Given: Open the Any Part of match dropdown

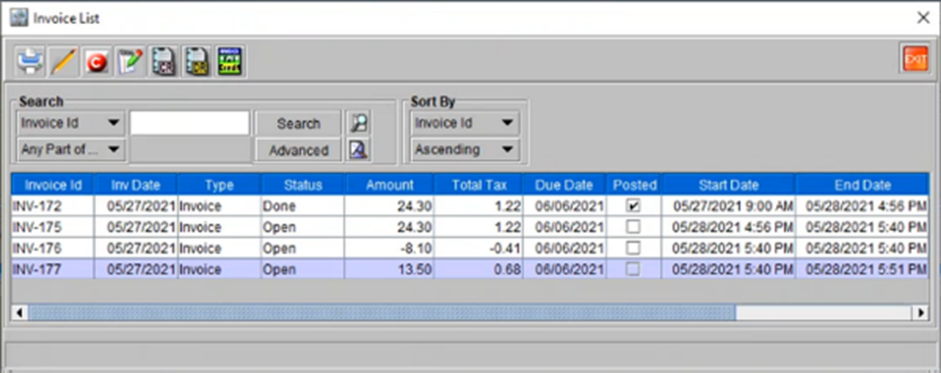Looking at the screenshot, I should (71, 149).
